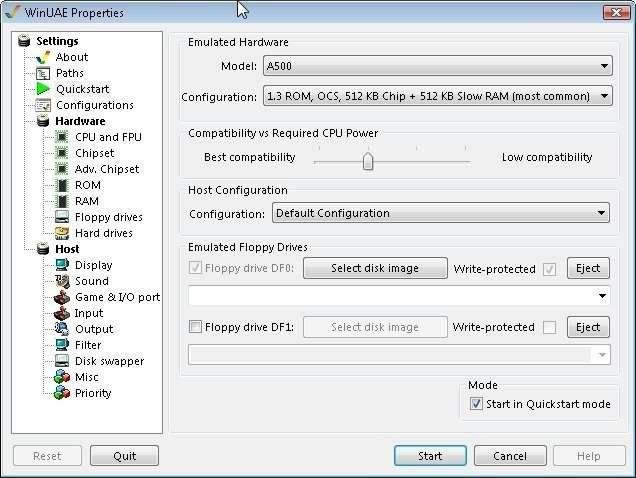
Task: Open the Model dropdown showing A500
Action: [x=437, y=67]
